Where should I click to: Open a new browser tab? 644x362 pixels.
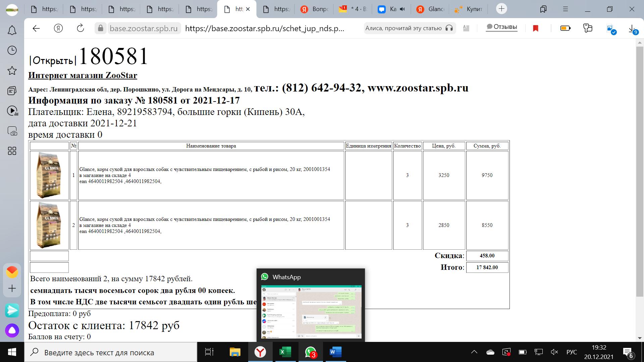coord(501,9)
